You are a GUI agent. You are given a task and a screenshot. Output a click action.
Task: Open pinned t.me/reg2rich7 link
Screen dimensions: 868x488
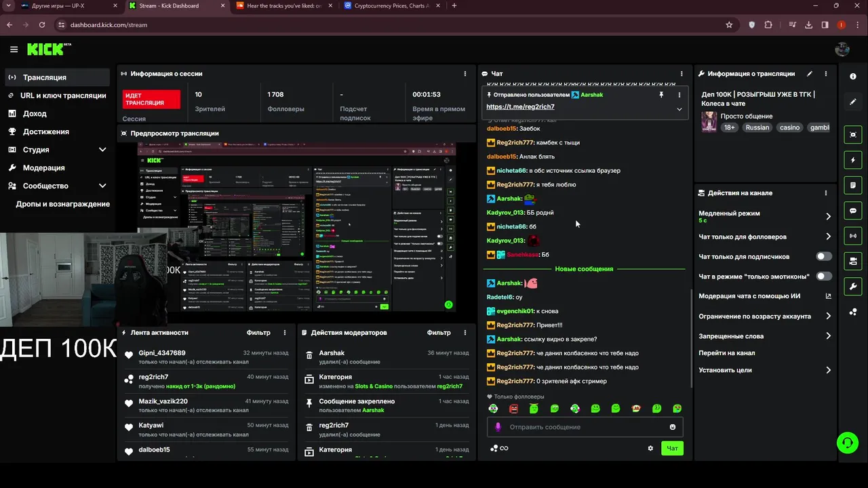520,107
